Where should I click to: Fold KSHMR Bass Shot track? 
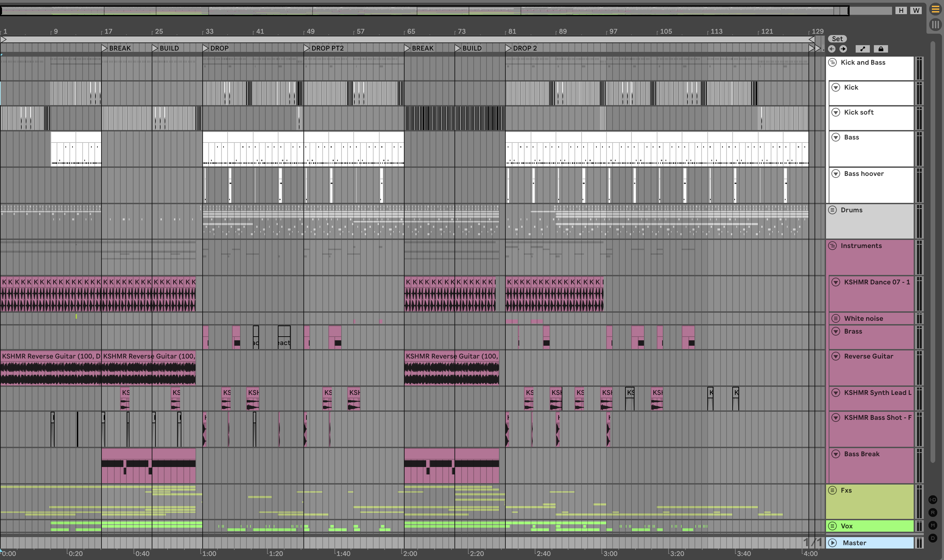point(836,417)
